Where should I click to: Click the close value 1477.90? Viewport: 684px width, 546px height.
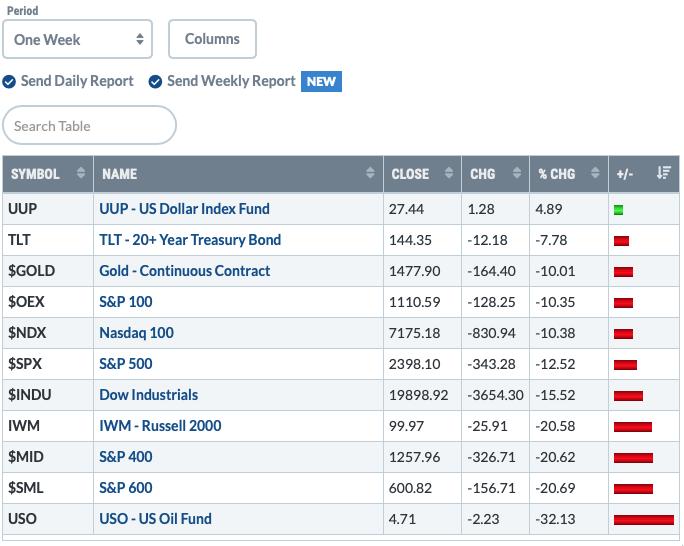point(414,271)
